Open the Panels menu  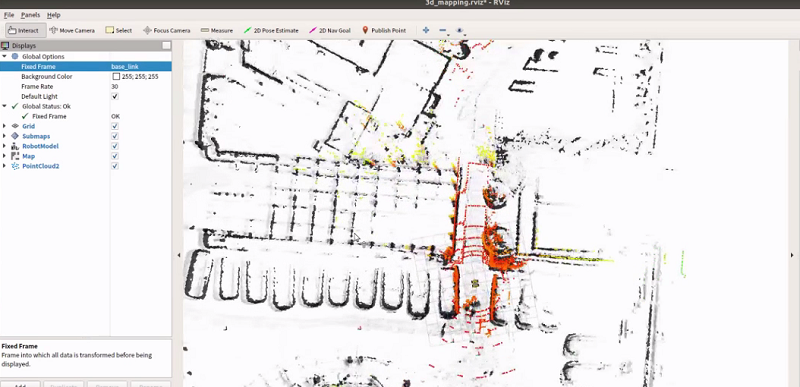coord(30,15)
